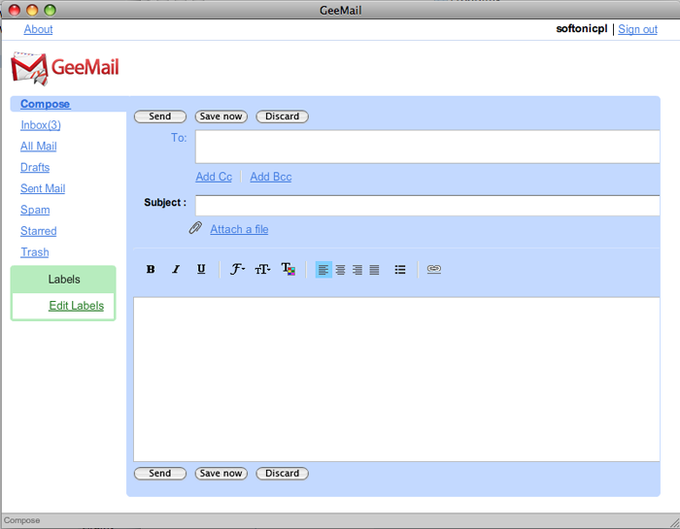Toggle underline formatting icon
The image size is (680, 529).
(x=201, y=269)
